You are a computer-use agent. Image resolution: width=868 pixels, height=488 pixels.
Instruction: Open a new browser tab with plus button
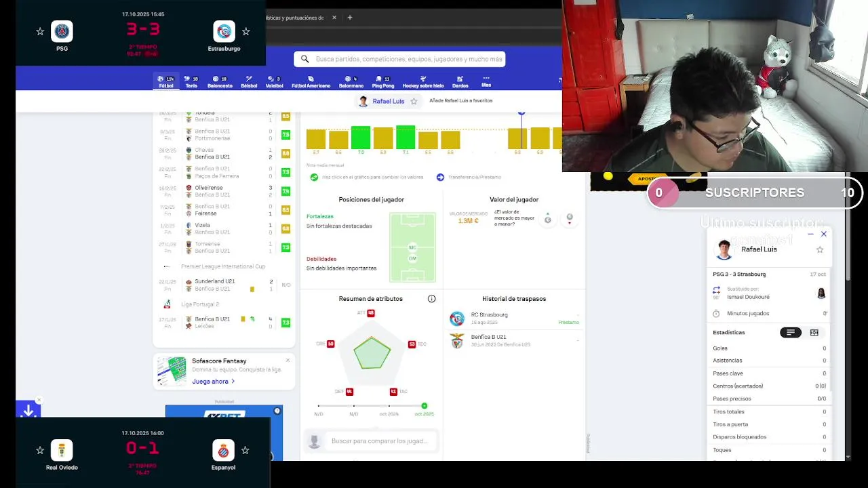click(x=350, y=18)
